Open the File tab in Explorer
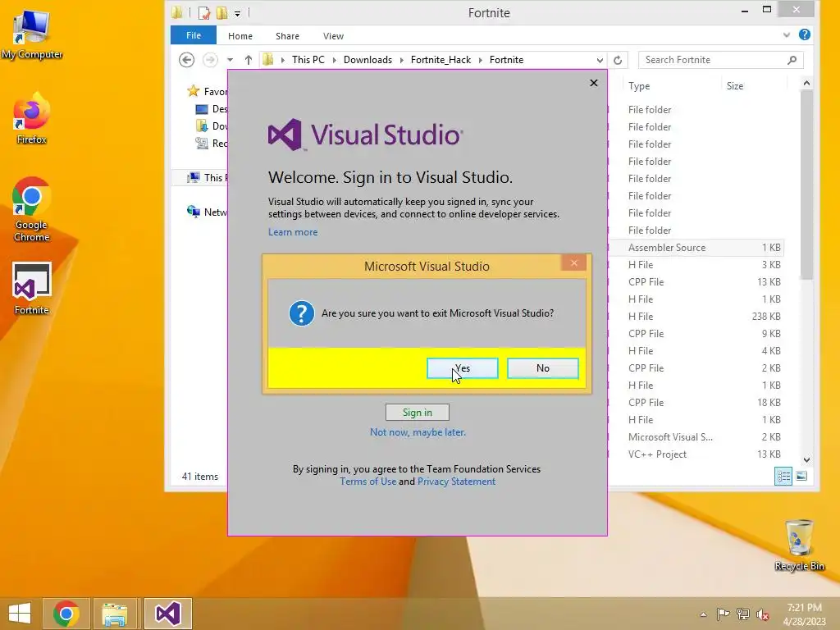Screen dimensions: 840x630 tap(194, 35)
